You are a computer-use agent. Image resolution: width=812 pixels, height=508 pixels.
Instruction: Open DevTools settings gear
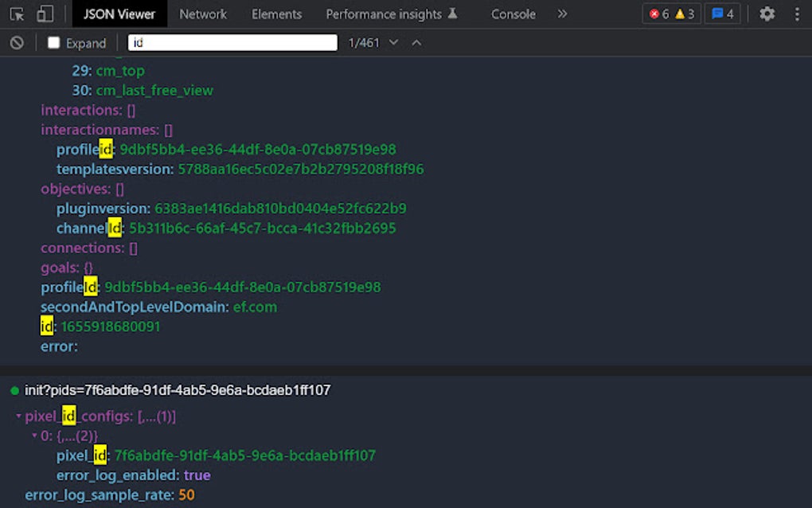[x=767, y=14]
